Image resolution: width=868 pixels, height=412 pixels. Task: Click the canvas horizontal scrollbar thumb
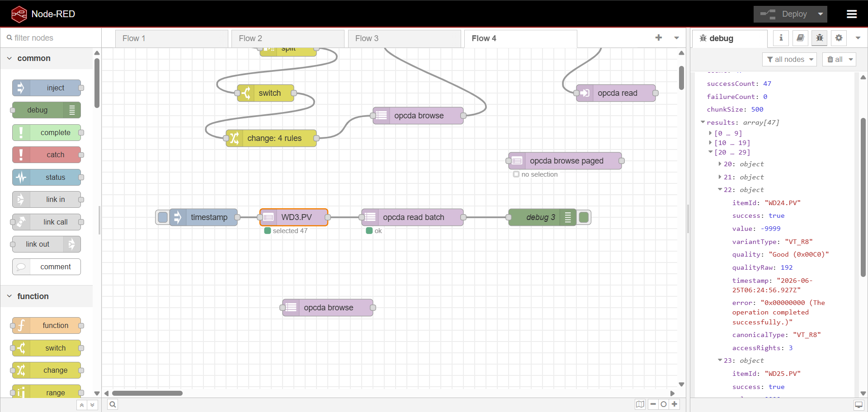(147, 393)
